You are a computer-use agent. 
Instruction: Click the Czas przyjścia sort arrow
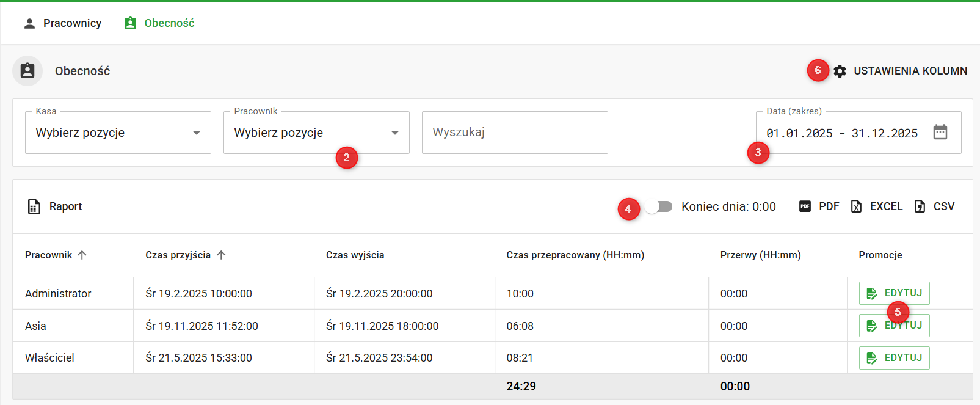[221, 255]
